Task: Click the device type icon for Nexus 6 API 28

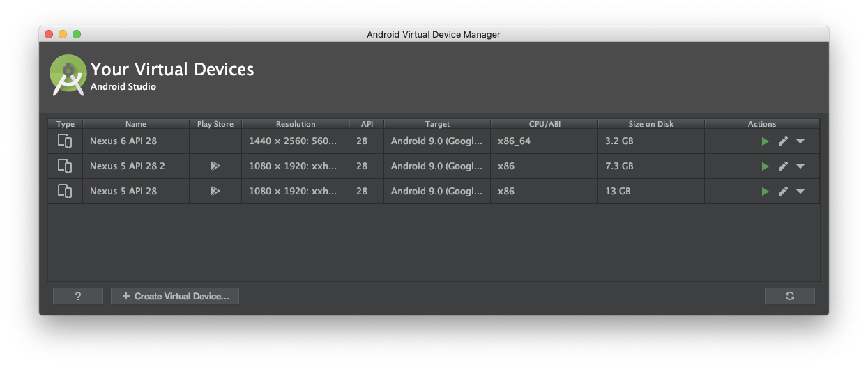Action: point(65,141)
